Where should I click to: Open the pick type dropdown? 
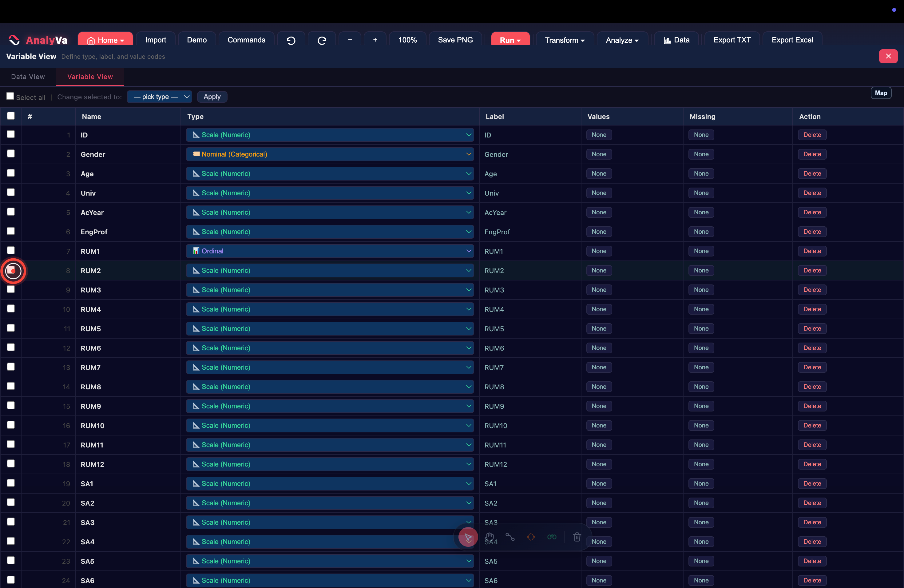click(x=160, y=97)
